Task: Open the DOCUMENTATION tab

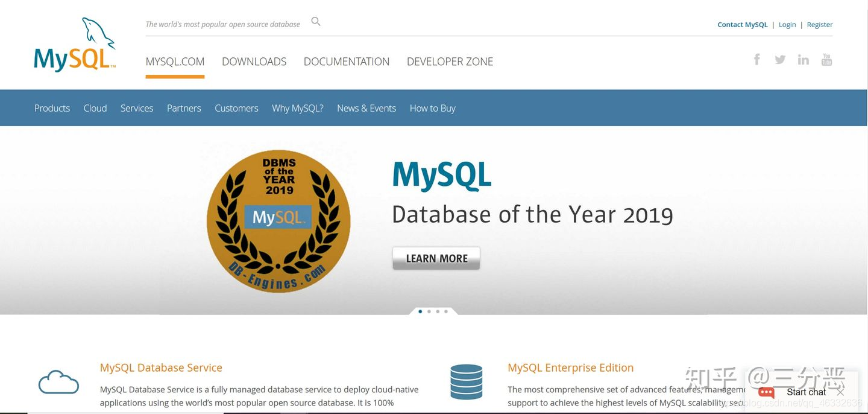Action: (x=347, y=62)
